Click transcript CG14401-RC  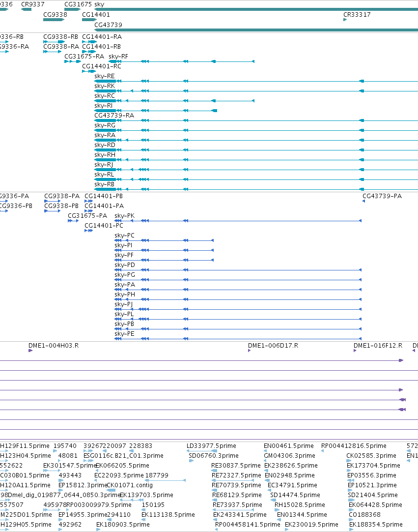102,66
